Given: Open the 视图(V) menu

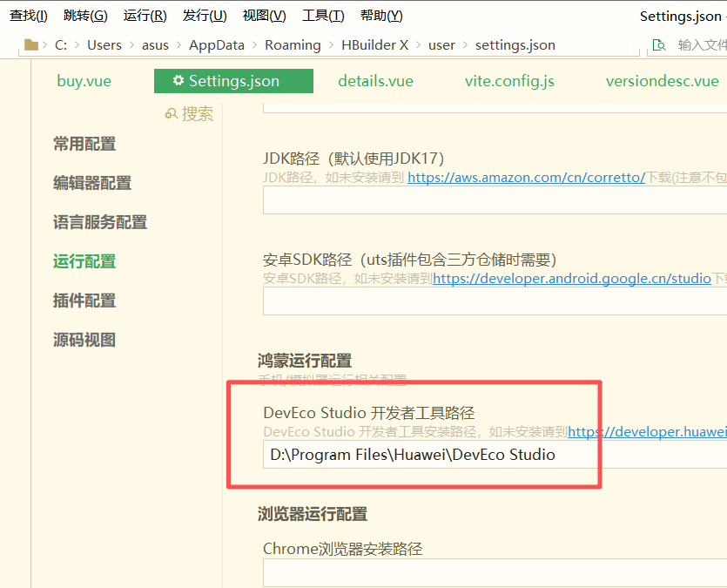Looking at the screenshot, I should click(265, 16).
